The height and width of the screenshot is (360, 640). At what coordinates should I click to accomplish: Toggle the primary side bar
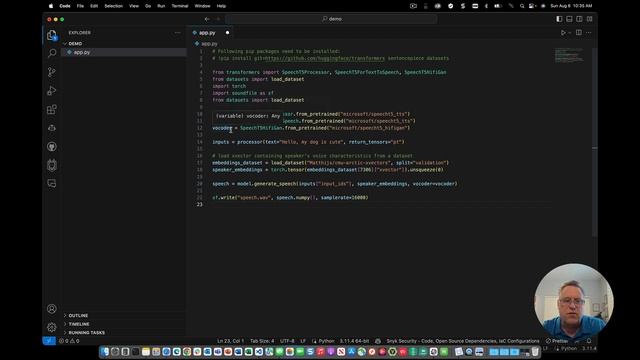point(559,19)
